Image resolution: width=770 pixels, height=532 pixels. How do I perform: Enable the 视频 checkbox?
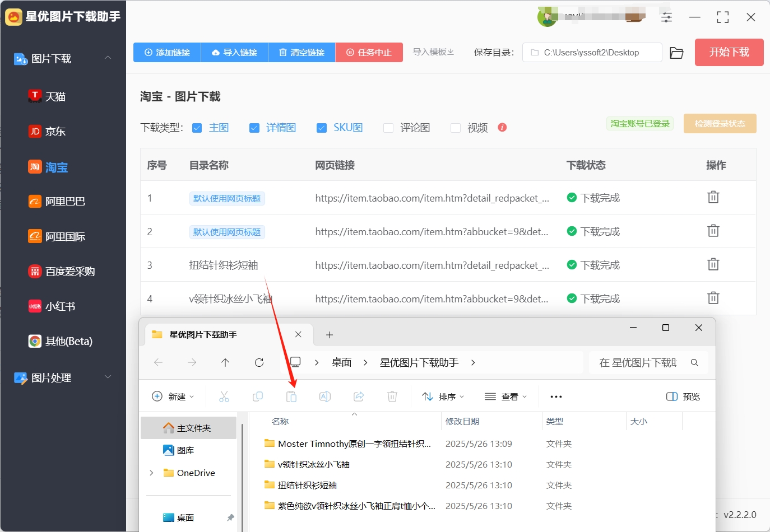456,128
